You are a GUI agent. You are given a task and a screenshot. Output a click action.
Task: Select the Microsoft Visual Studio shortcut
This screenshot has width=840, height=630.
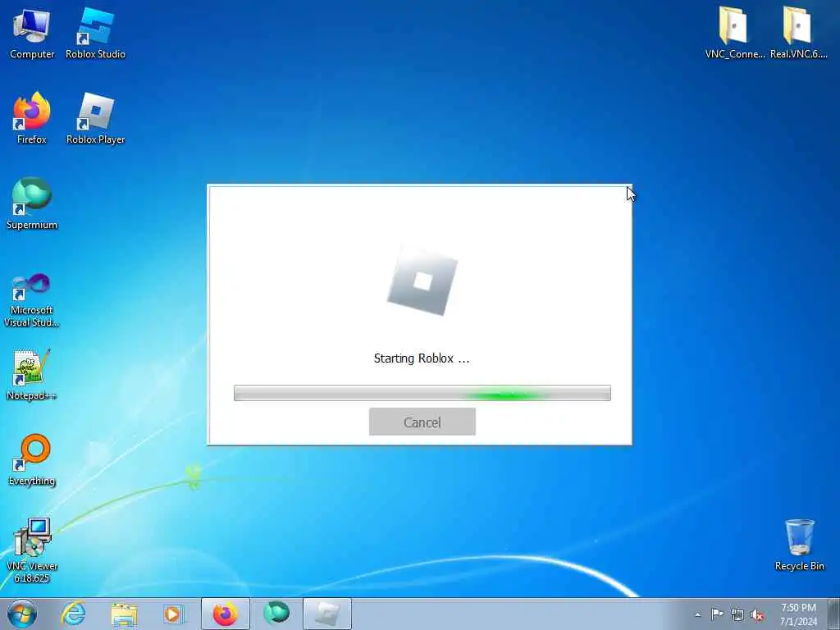tap(32, 300)
